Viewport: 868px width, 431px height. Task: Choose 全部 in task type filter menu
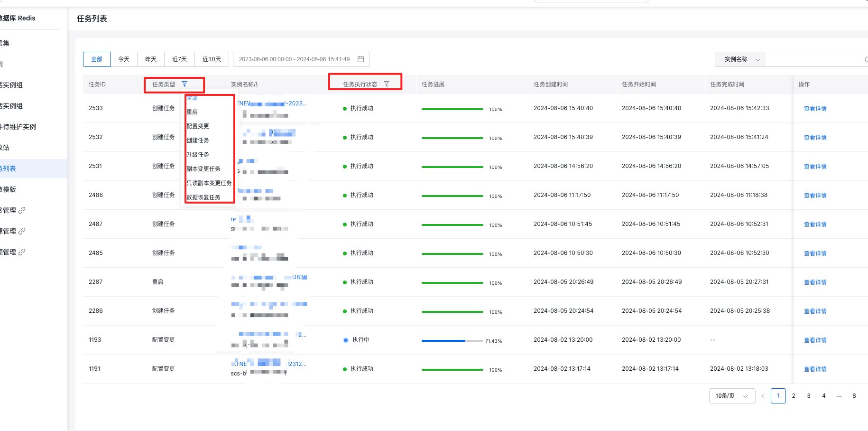pyautogui.click(x=192, y=98)
